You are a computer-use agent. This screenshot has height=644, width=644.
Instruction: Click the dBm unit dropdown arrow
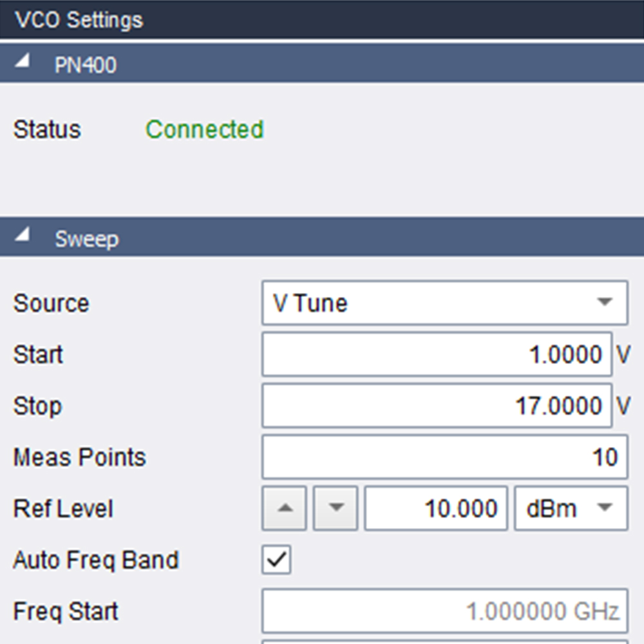606,508
